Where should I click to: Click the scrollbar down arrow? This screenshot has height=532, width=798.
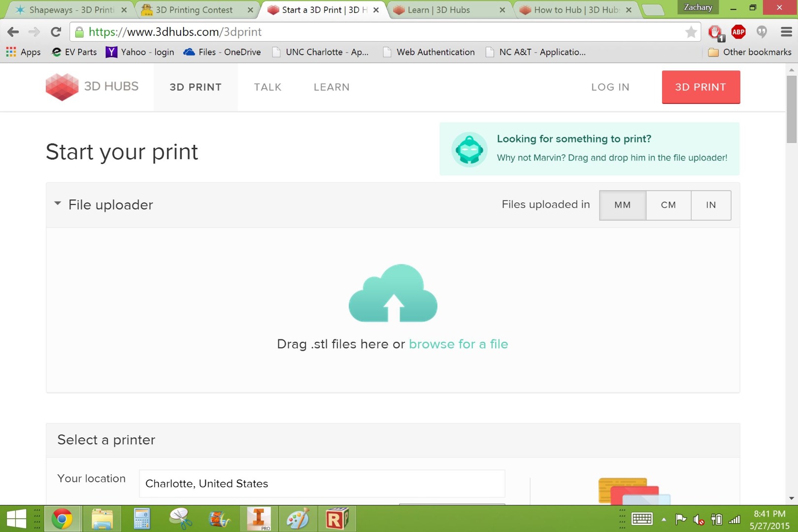[x=792, y=499]
